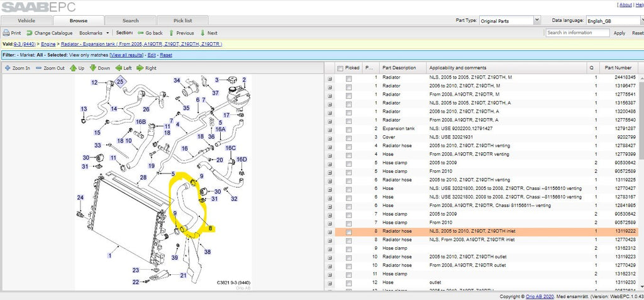644x300 pixels.
Task: Expand the Radiator 12775541 row
Action: pos(330,96)
